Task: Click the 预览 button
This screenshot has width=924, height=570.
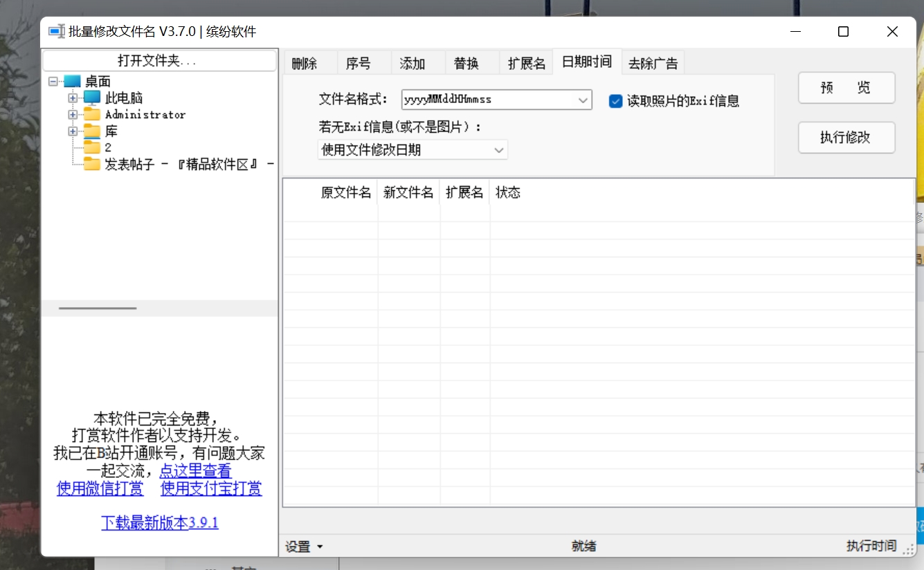Action: [x=846, y=88]
